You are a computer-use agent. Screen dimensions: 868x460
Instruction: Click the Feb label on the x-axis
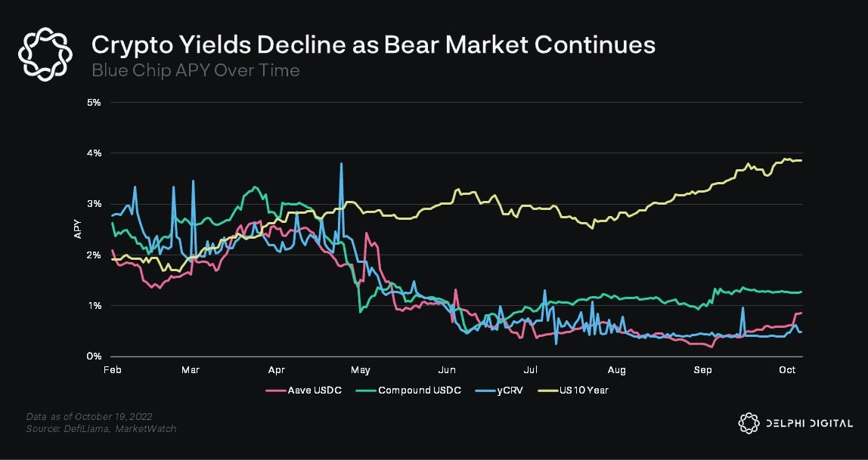[111, 369]
